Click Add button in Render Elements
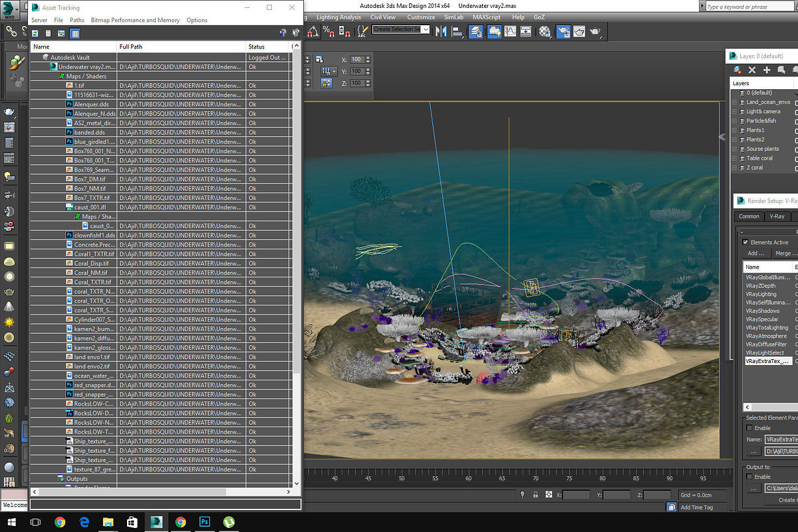Viewport: 798px width, 532px height. tap(756, 253)
